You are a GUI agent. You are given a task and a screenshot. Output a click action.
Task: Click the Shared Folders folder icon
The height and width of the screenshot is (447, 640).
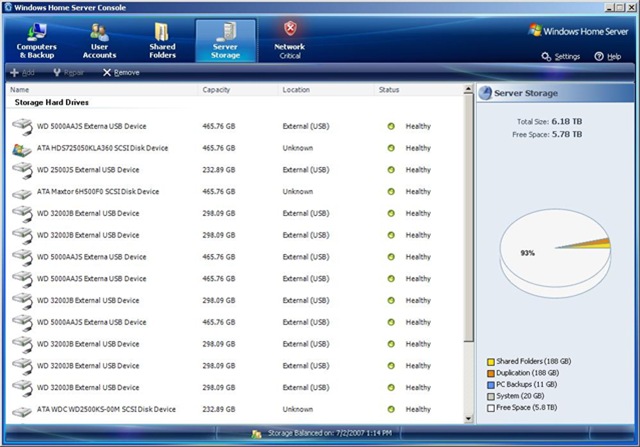162,32
